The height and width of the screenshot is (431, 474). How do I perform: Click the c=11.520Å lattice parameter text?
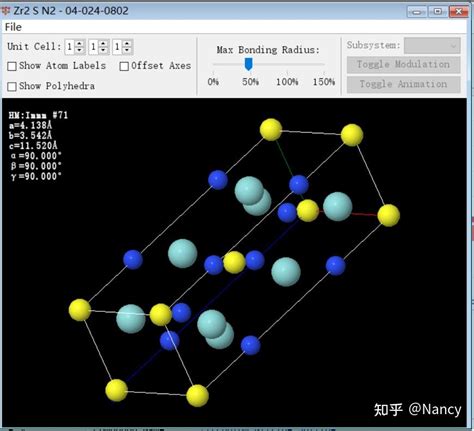point(33,146)
